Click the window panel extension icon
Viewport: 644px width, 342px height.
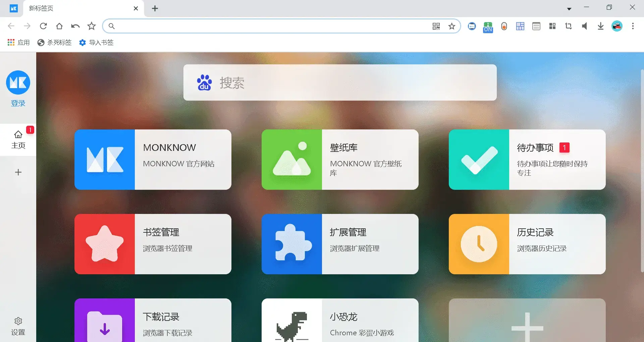coord(536,26)
